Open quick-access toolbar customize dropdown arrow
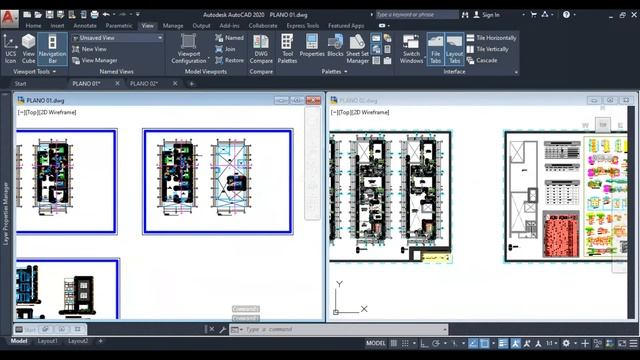The height and width of the screenshot is (360, 640). [x=138, y=15]
